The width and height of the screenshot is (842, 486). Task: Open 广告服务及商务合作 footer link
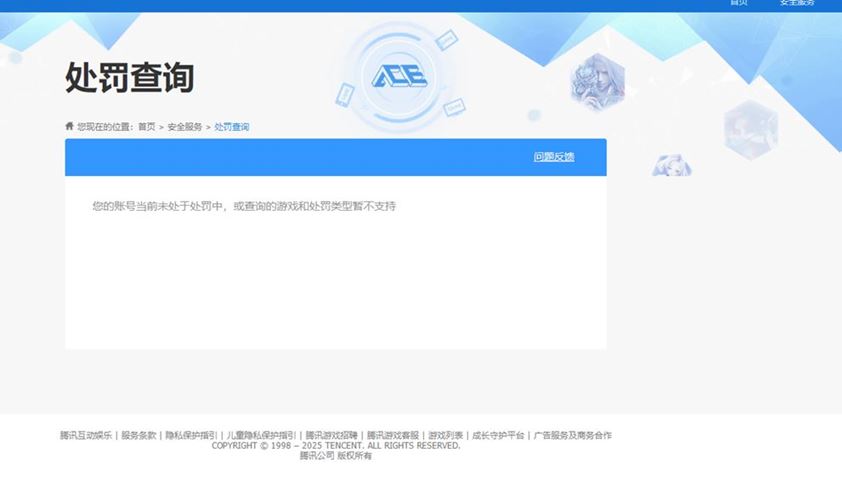click(x=572, y=435)
